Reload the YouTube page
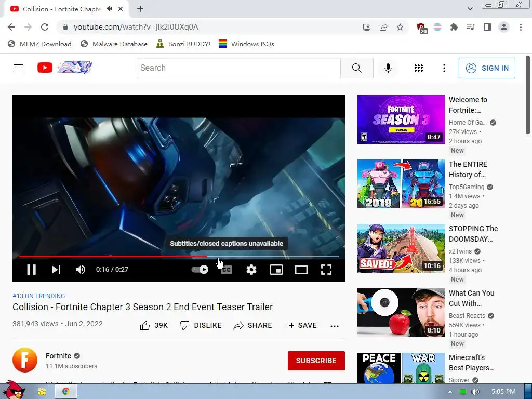532x399 pixels. [45, 27]
